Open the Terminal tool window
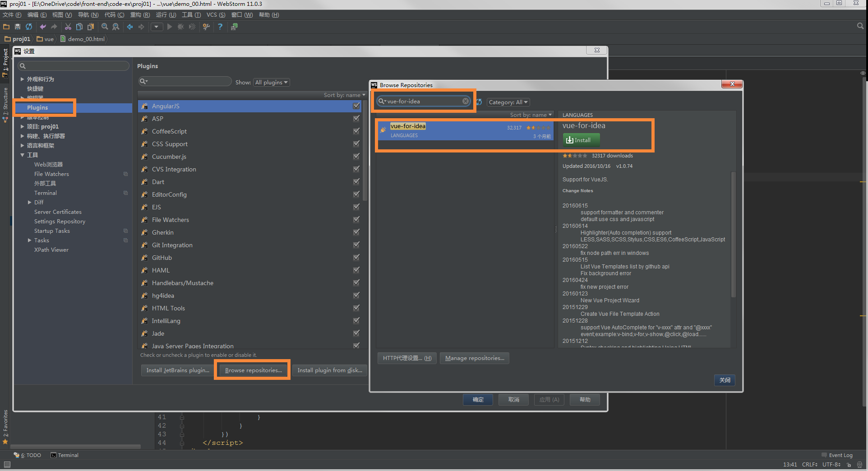The image size is (868, 471). [x=65, y=455]
